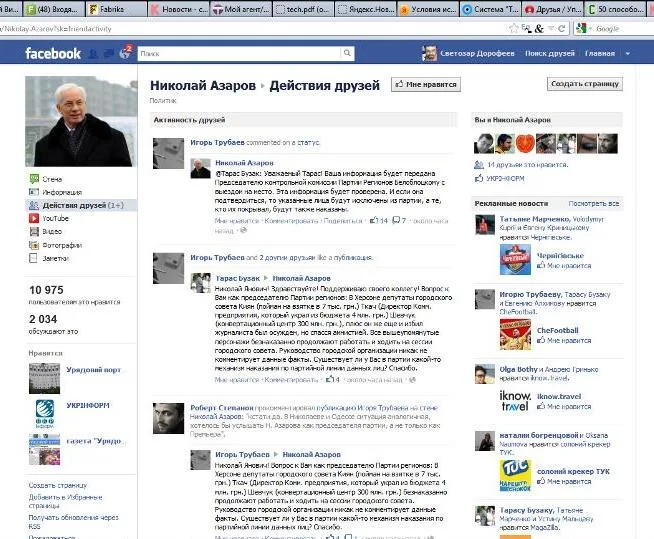This screenshot has height=539, width=654.
Task: Click the YouTube red icon in sidebar
Action: point(34,218)
